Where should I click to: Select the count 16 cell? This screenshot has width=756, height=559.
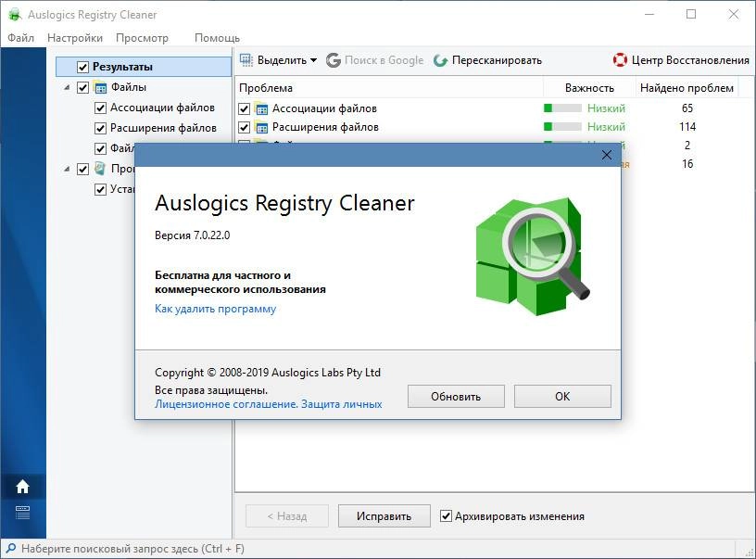pyautogui.click(x=687, y=164)
